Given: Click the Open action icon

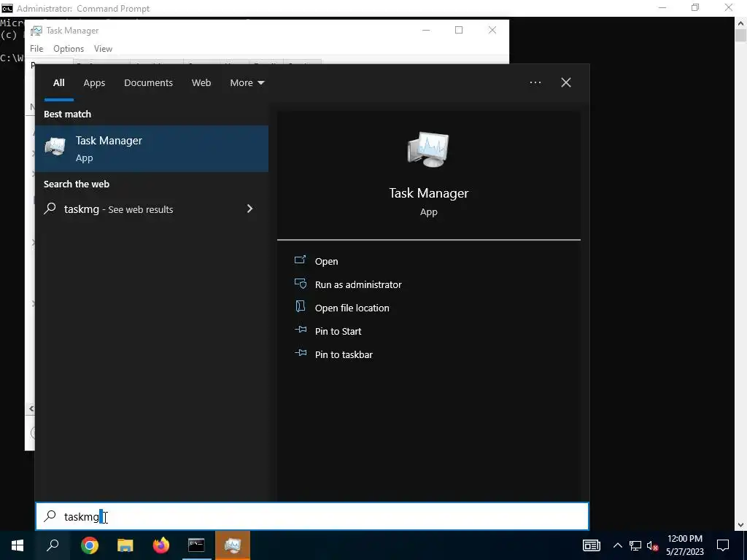Looking at the screenshot, I should tap(300, 260).
